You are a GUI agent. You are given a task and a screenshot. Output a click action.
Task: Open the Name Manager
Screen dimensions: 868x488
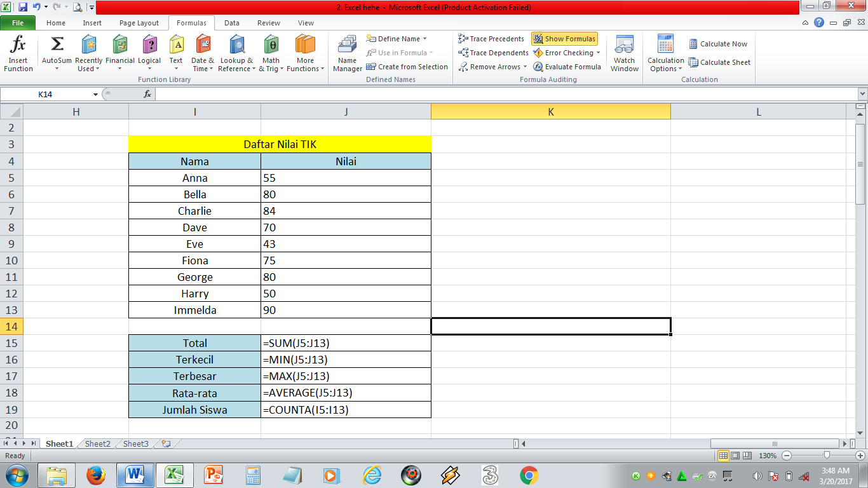[x=348, y=53]
